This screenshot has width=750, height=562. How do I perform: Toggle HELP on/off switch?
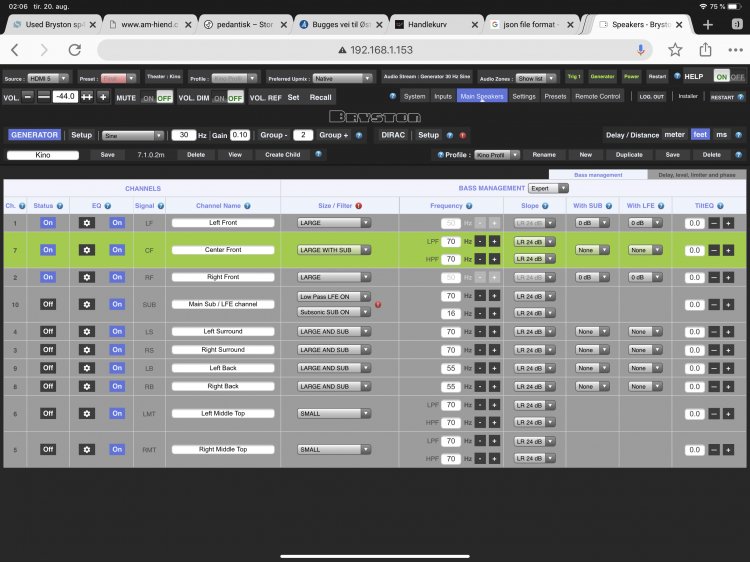point(729,77)
